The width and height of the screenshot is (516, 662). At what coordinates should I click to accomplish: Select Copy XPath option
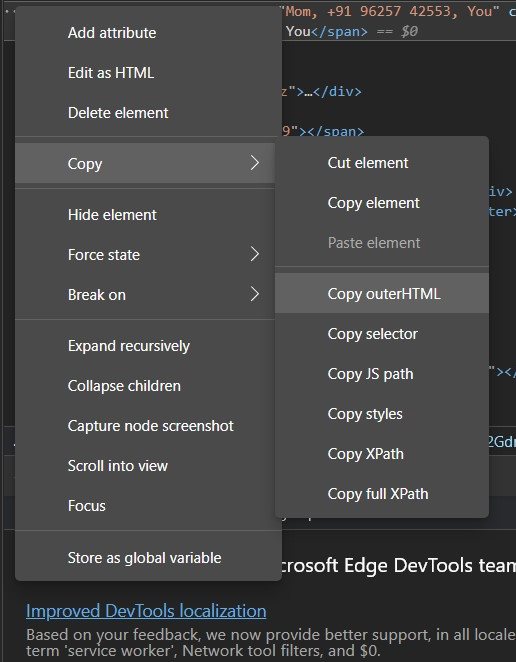[x=382, y=454]
